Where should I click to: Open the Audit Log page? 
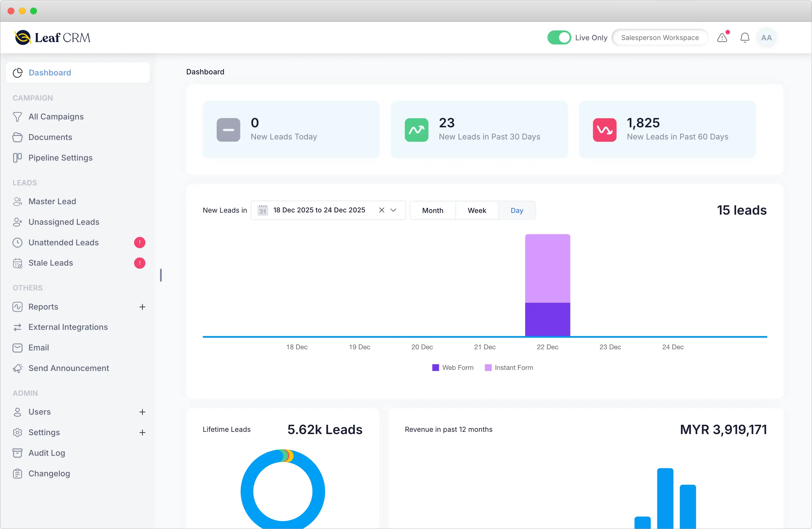[46, 453]
